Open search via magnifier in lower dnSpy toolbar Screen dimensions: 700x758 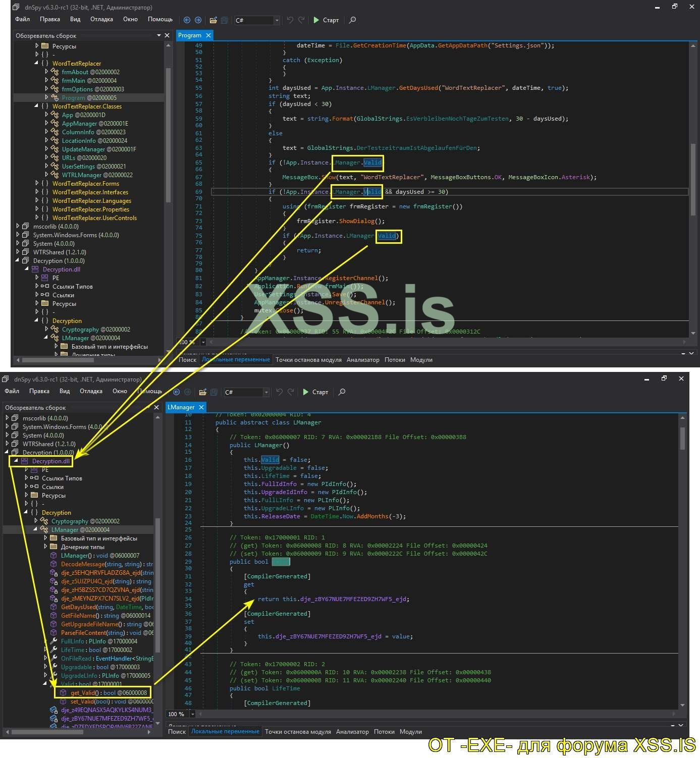click(342, 392)
